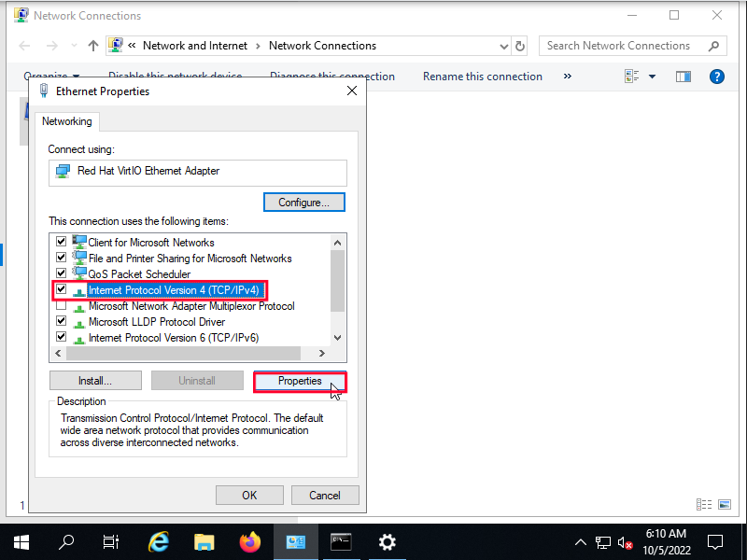Toggle Internet Protocol Version 4 checkbox

[x=61, y=288]
